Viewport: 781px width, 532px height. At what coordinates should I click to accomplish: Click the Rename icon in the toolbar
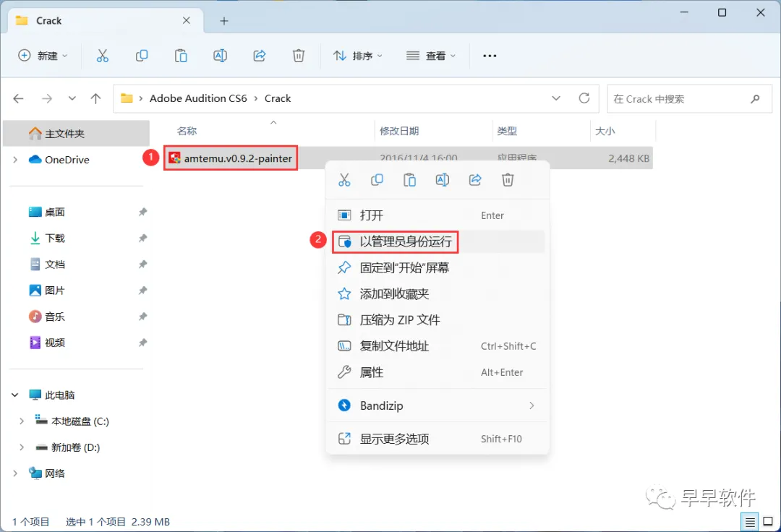[220, 56]
